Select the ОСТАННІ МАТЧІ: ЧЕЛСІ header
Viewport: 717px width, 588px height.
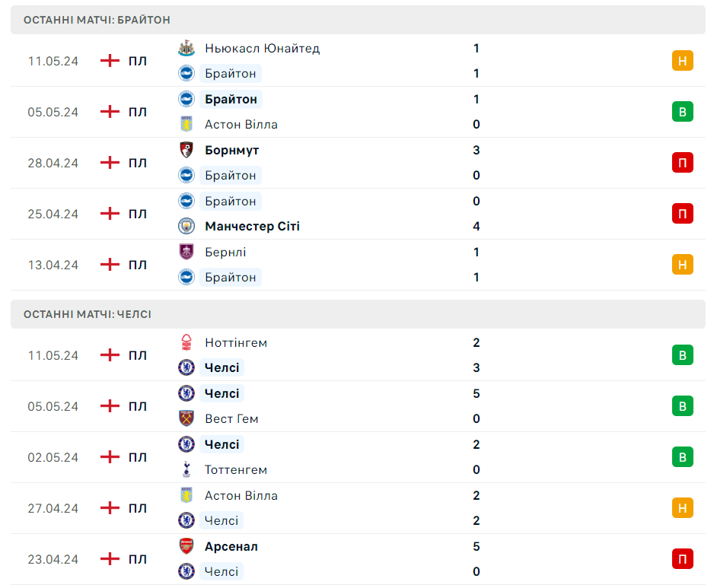coord(88,314)
